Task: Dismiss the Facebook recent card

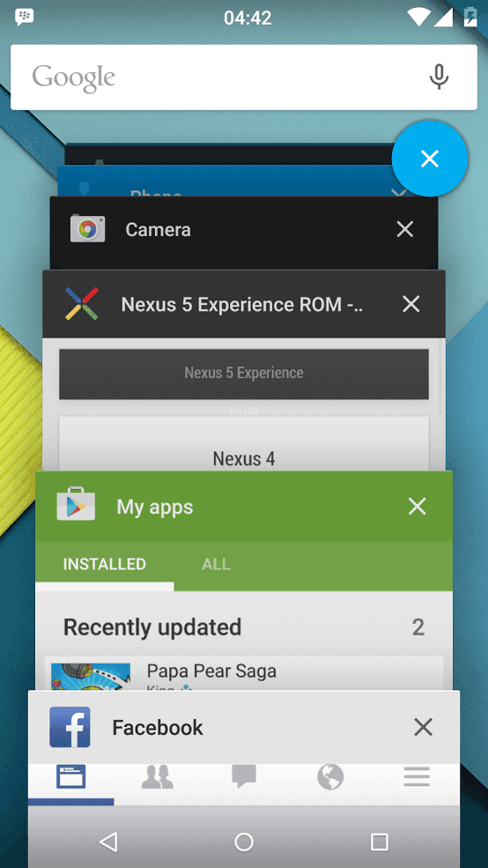Action: (424, 727)
